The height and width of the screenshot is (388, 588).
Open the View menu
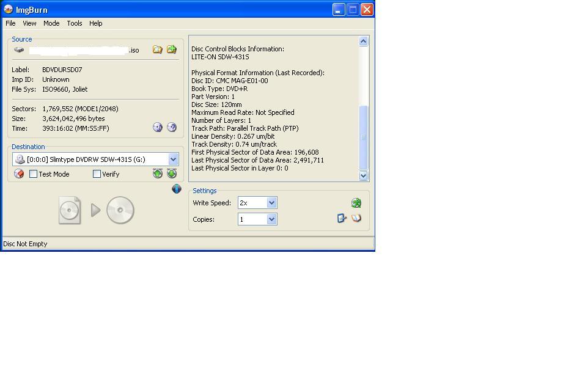tap(29, 23)
